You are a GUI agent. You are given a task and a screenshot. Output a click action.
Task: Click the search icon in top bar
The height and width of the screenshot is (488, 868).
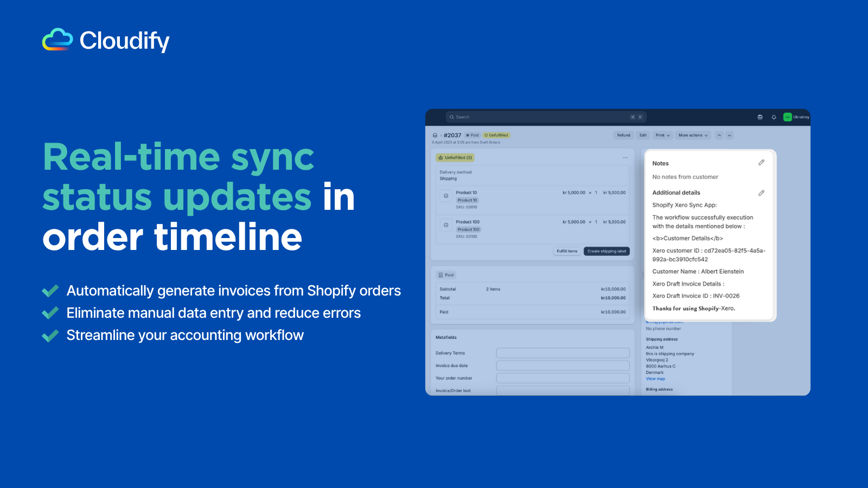pyautogui.click(x=452, y=117)
